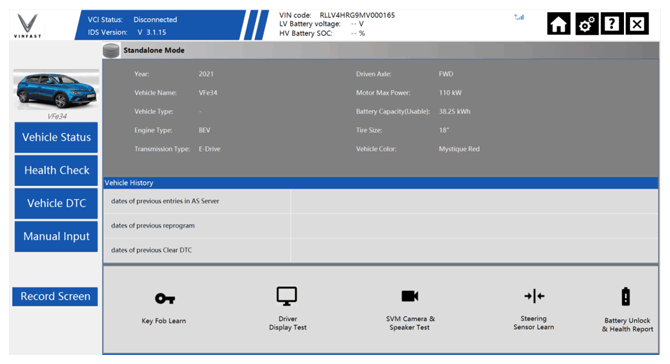Click the Battery Capacity value 38.25 kWh
The image size is (670, 364).
click(x=454, y=112)
